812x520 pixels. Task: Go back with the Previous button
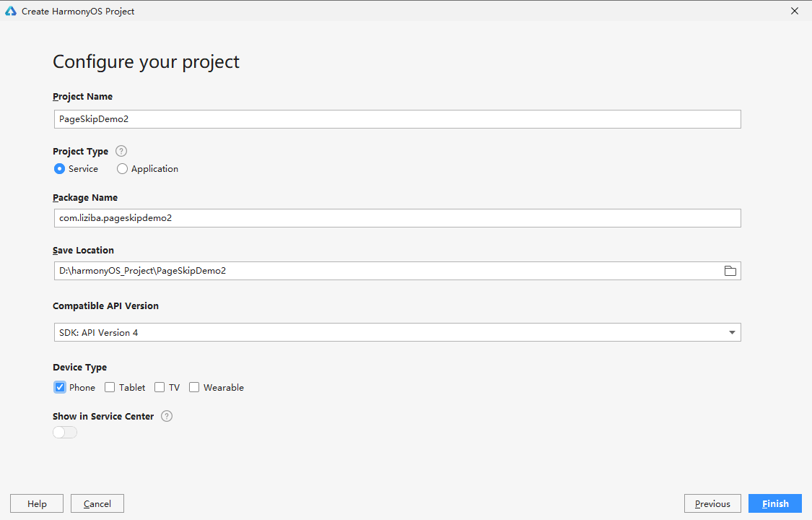click(712, 503)
